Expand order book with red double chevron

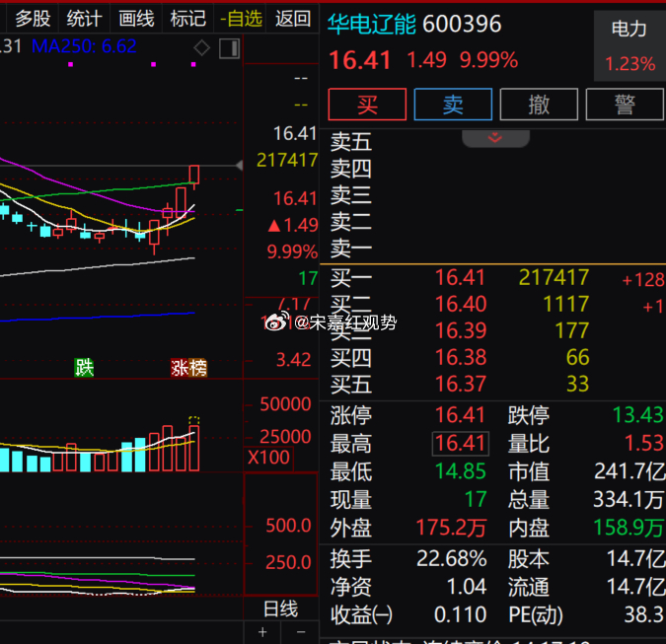495,138
